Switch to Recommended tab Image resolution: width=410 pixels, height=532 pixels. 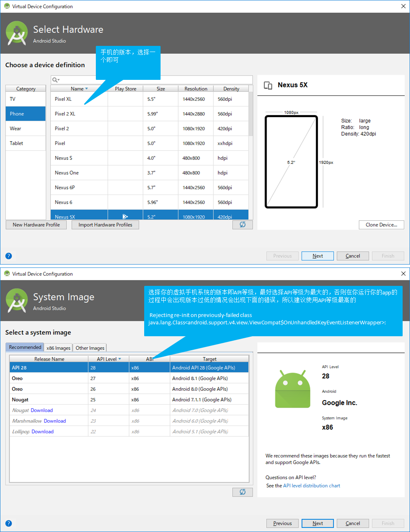(x=25, y=347)
